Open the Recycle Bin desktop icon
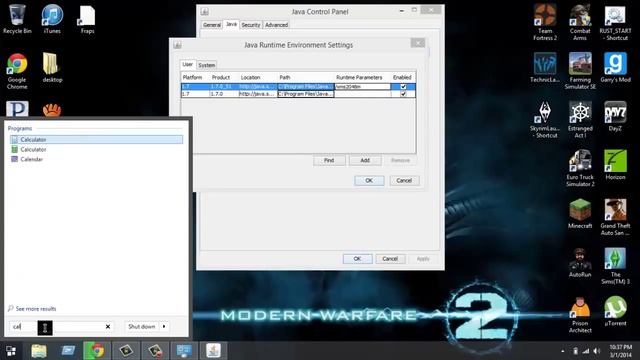The height and width of the screenshot is (360, 640). [x=17, y=19]
